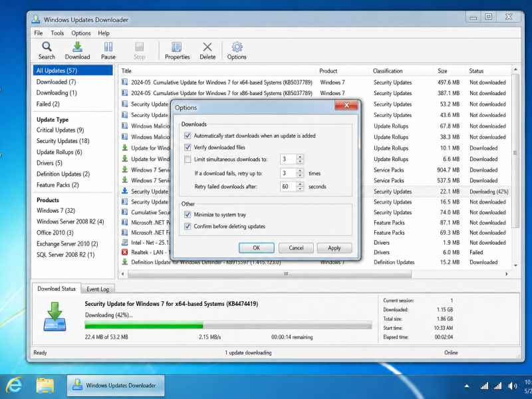Click the Intel - Net driver row icon
Image resolution: width=532 pixels, height=399 pixels.
pyautogui.click(x=125, y=242)
